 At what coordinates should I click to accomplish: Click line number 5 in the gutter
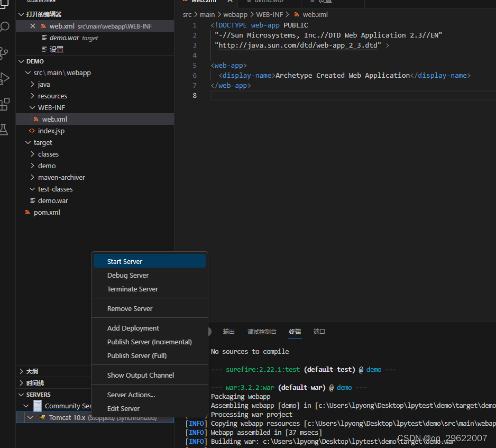195,66
